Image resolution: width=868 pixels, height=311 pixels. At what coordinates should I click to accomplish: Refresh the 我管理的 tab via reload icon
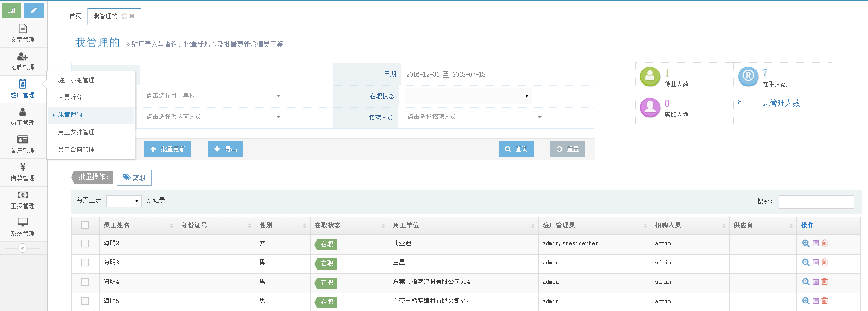(125, 16)
